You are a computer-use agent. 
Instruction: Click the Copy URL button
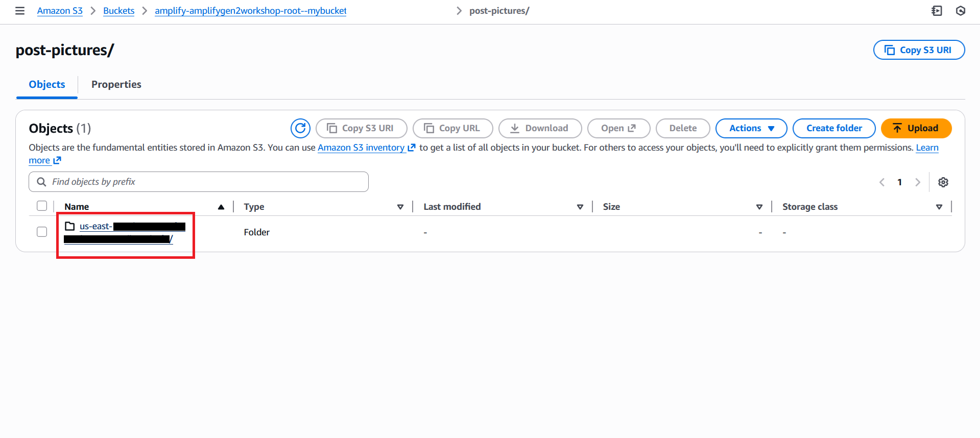(x=453, y=128)
